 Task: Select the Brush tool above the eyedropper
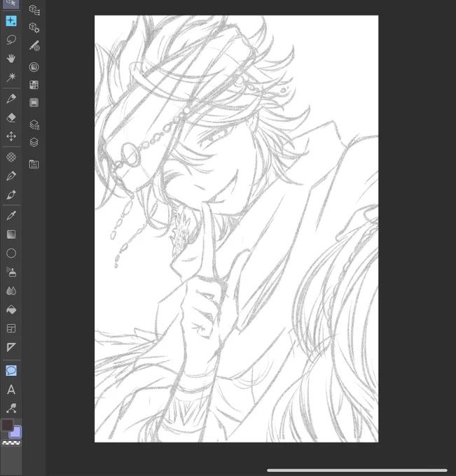point(11,195)
